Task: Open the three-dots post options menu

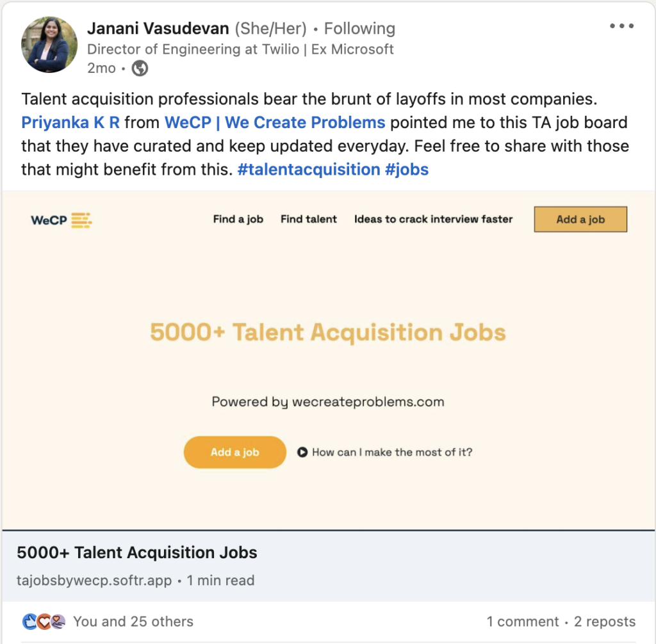Action: point(621,26)
